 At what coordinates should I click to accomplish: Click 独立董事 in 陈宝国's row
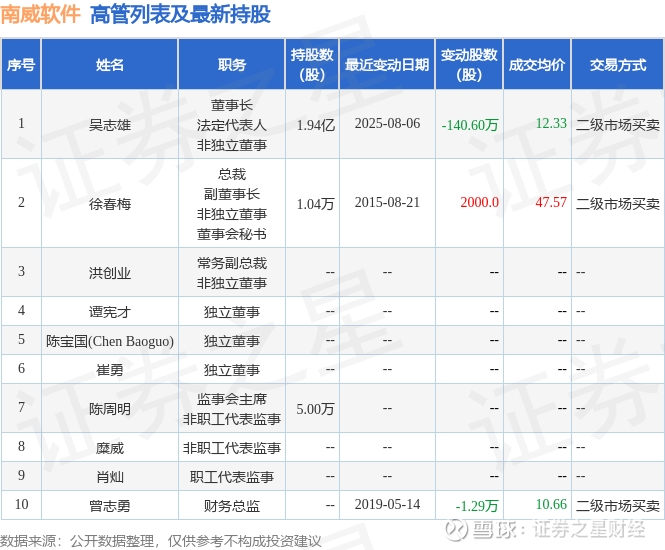click(232, 341)
